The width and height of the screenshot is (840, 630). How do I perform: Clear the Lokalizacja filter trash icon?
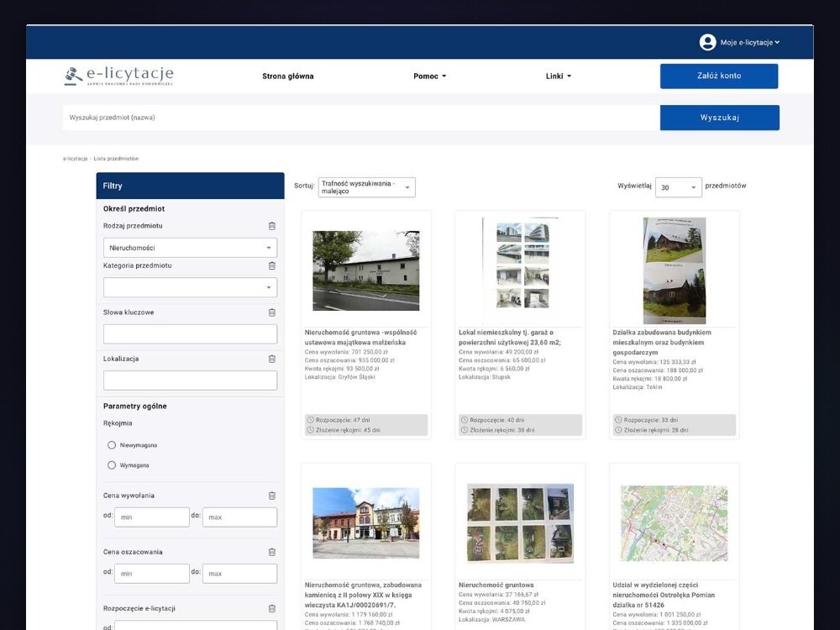[x=271, y=359]
